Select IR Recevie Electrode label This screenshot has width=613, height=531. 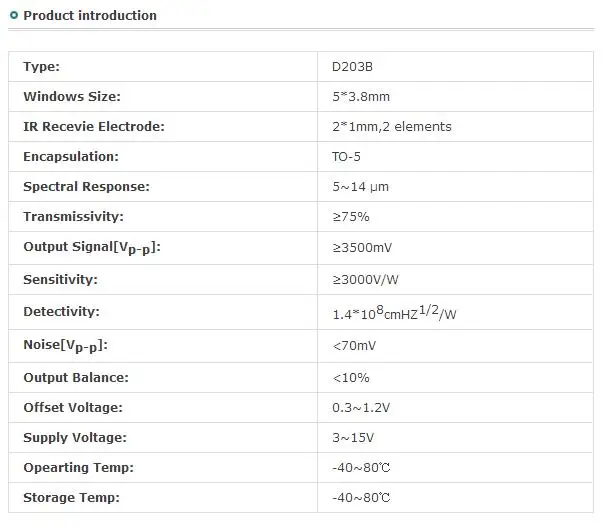tap(94, 127)
